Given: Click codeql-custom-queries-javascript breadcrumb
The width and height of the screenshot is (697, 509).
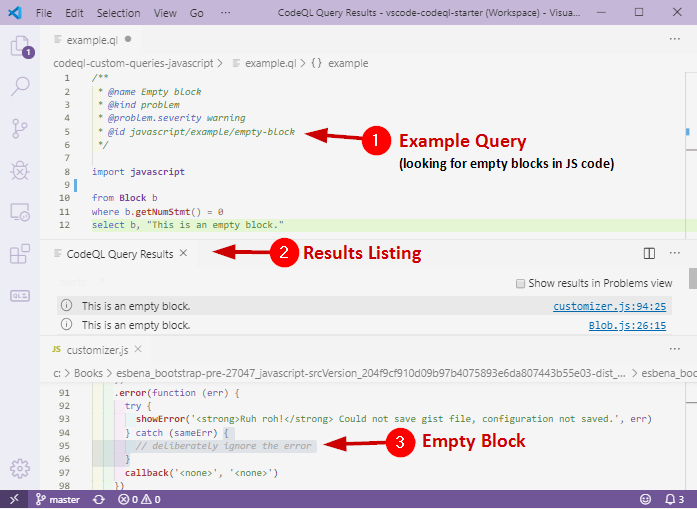Looking at the screenshot, I should tap(133, 63).
